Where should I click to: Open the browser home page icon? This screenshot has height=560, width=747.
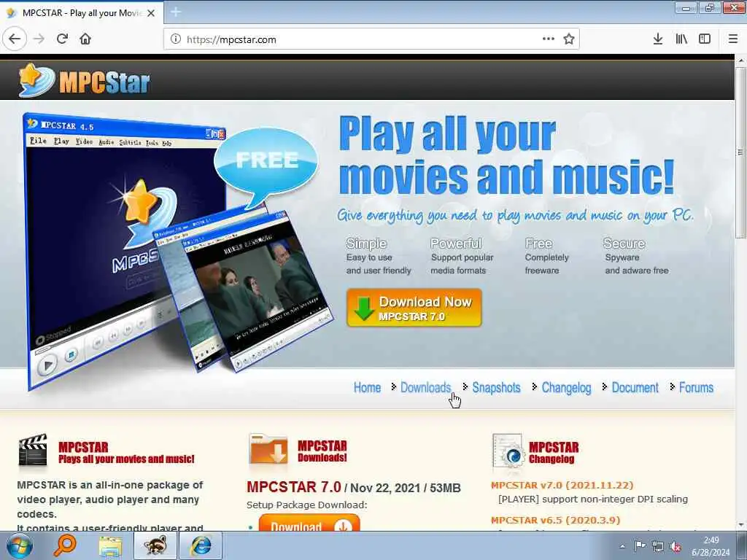pyautogui.click(x=85, y=39)
